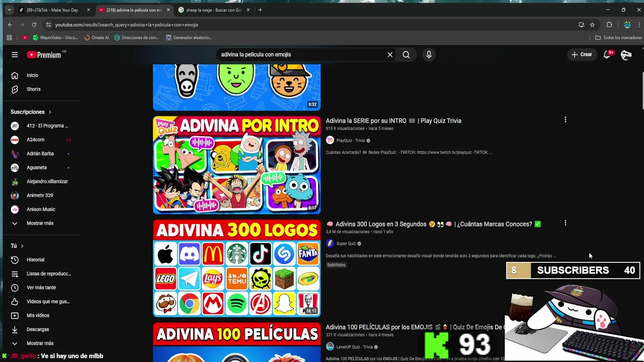The width and height of the screenshot is (644, 362).
Task: Go back in browser history
Action: pos(10,25)
